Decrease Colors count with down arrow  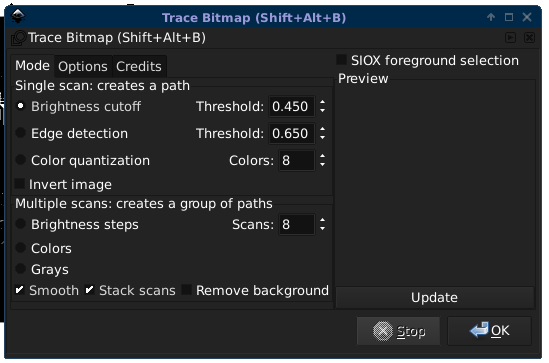click(322, 165)
